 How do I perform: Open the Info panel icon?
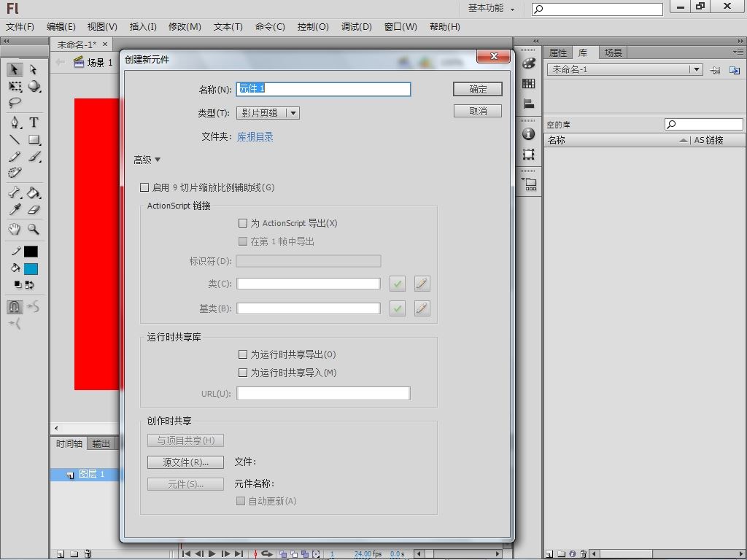tap(528, 134)
